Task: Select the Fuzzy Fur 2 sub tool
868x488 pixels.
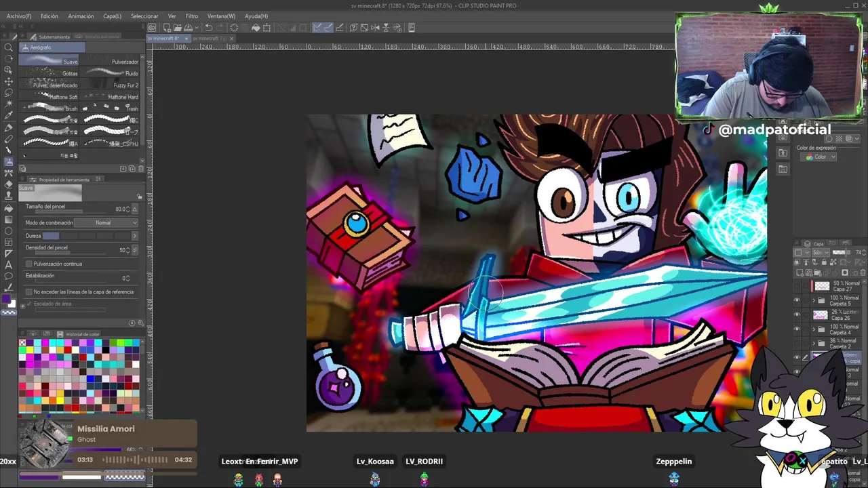Action: (109, 85)
